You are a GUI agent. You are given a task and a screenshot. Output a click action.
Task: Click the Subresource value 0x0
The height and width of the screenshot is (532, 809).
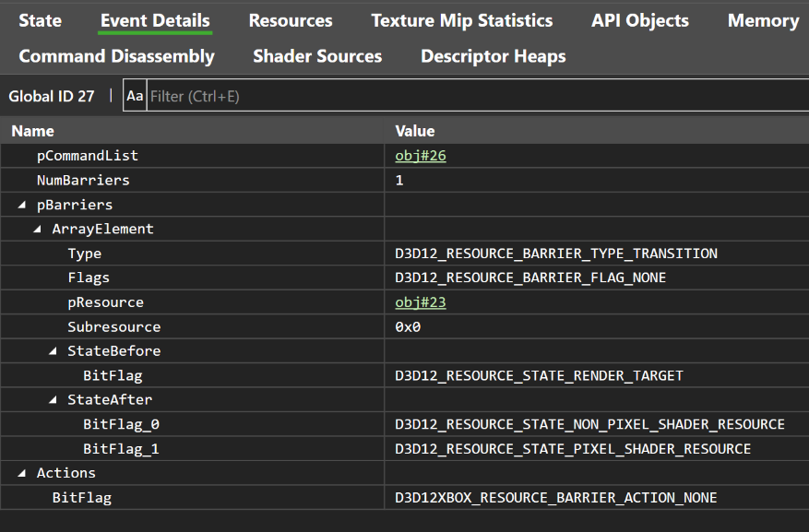tap(408, 326)
